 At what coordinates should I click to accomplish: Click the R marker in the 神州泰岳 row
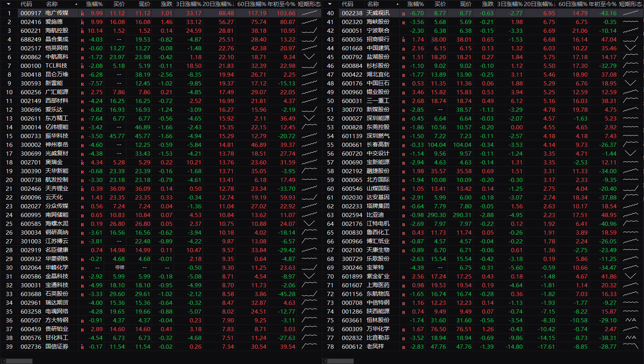click(x=82, y=145)
